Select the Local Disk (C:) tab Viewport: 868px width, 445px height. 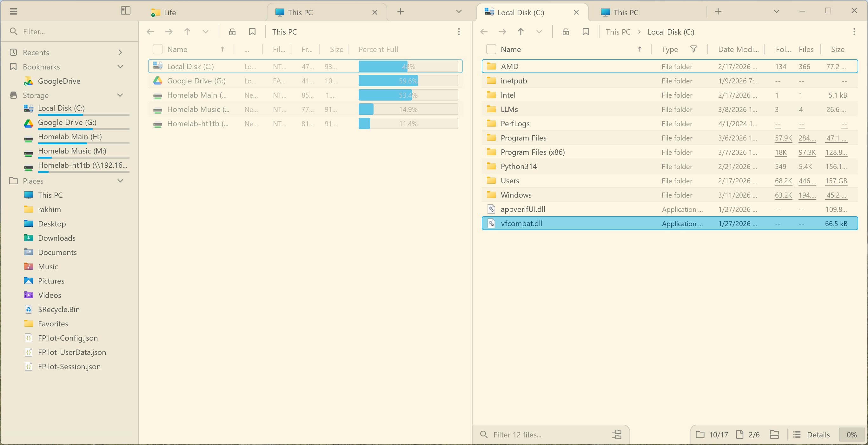[x=520, y=12]
